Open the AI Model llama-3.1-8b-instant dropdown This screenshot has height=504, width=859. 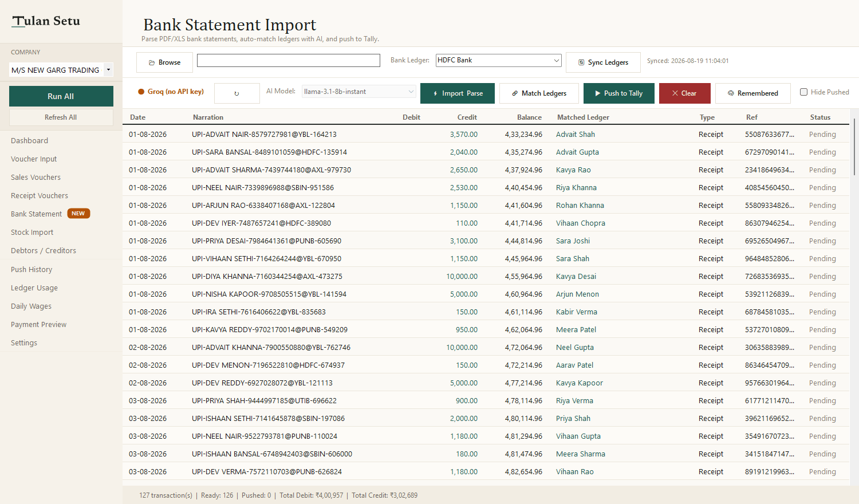tap(359, 92)
